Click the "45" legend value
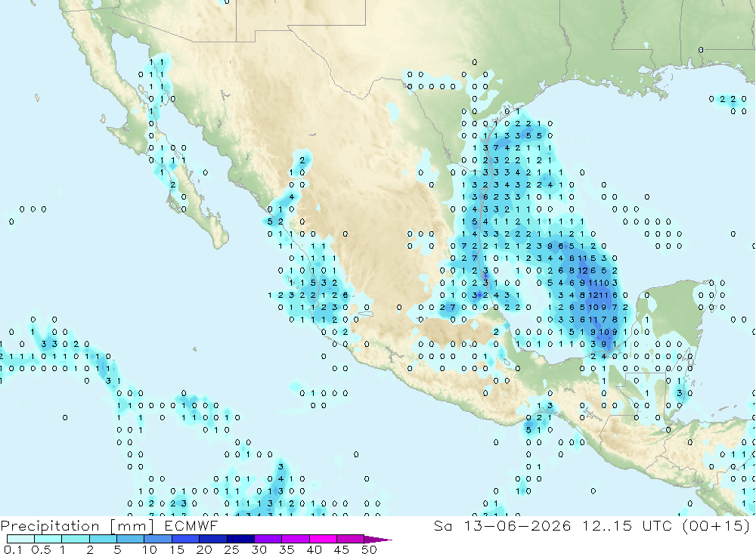The width and height of the screenshot is (756, 554). point(342,549)
